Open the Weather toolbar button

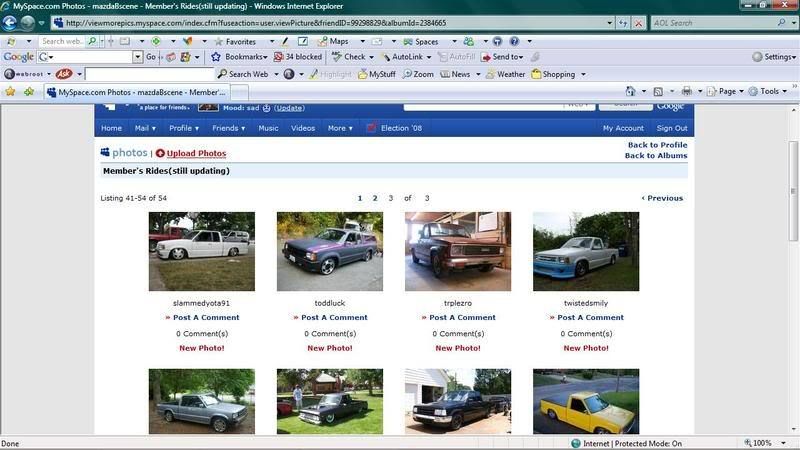pyautogui.click(x=503, y=74)
